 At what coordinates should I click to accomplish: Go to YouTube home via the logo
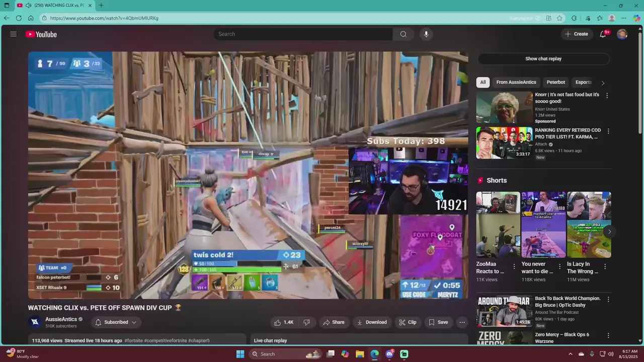41,34
